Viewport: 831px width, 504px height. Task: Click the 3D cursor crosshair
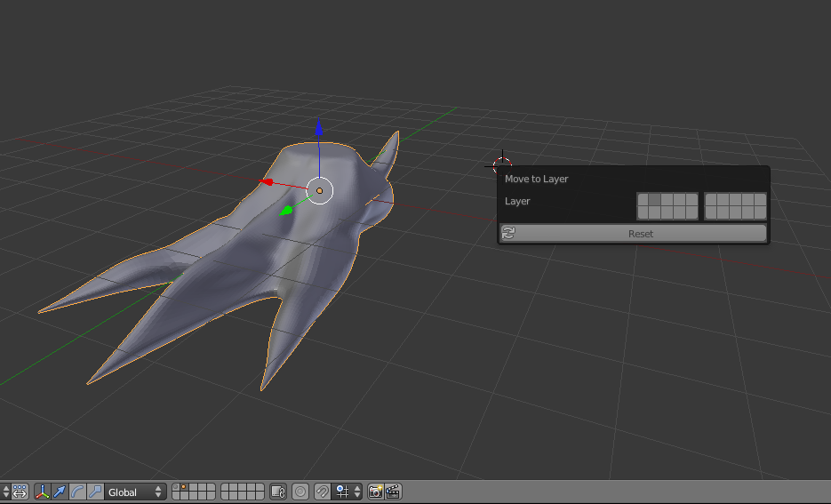502,166
